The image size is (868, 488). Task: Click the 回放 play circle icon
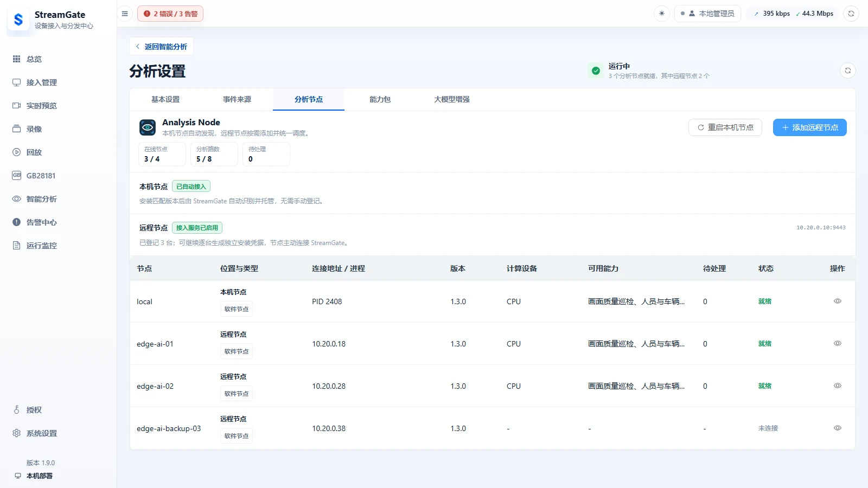(x=17, y=152)
